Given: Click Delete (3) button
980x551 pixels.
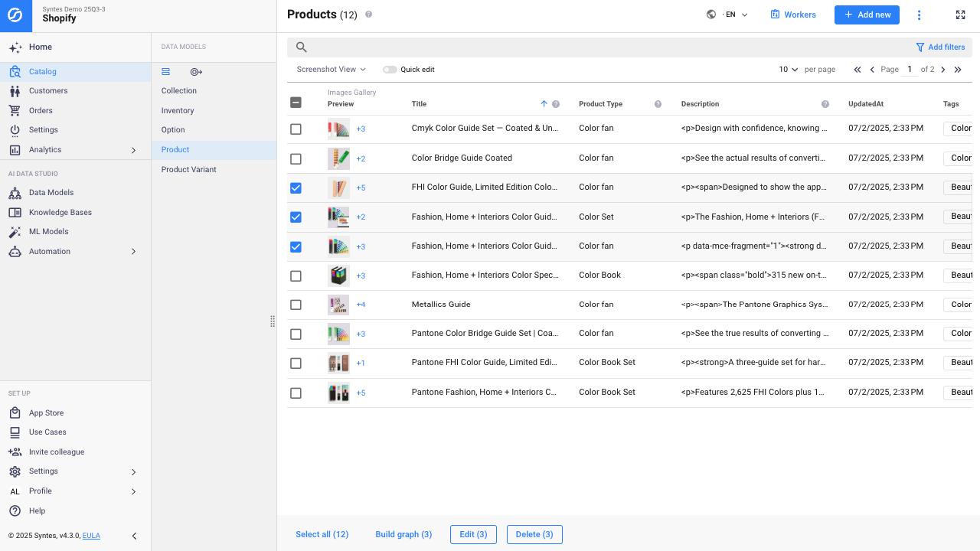Looking at the screenshot, I should pos(534,534).
